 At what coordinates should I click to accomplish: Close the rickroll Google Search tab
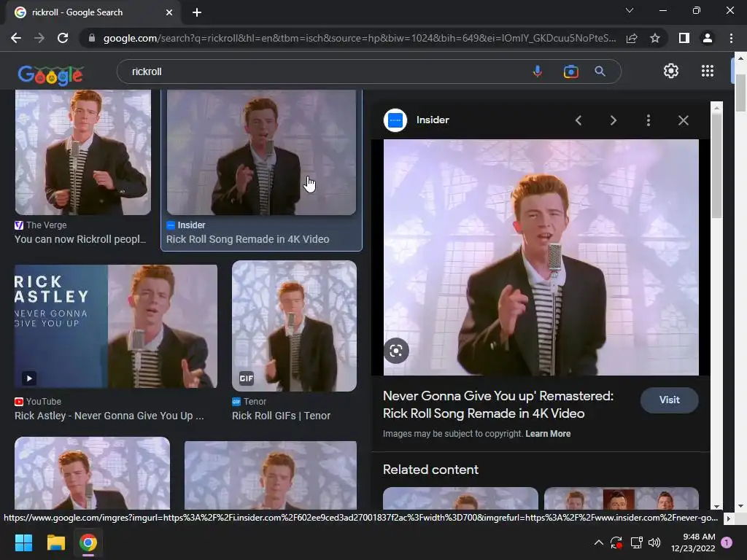click(169, 12)
